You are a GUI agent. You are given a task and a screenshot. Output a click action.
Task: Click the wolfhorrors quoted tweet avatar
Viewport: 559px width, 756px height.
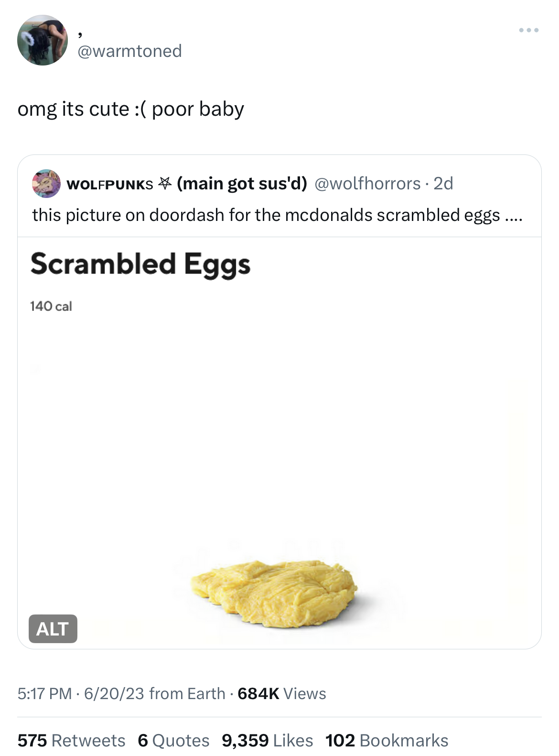click(46, 183)
